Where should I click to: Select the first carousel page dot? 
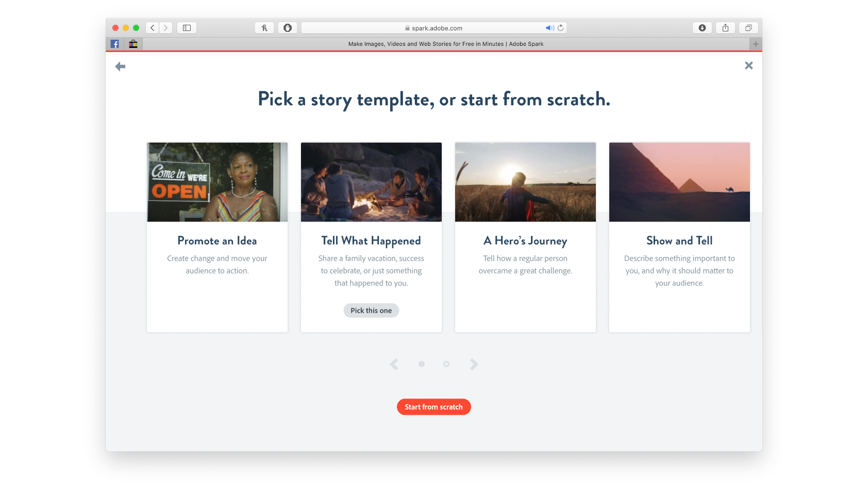point(422,364)
